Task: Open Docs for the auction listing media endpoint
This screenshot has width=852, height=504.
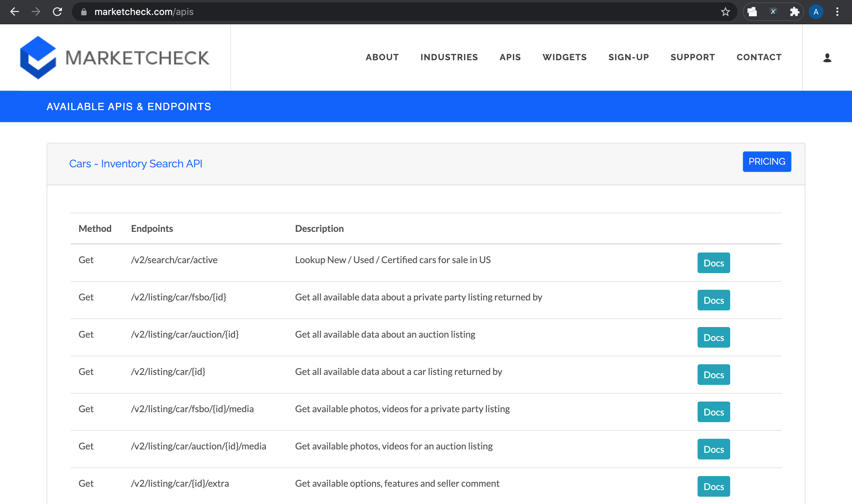Action: (714, 449)
